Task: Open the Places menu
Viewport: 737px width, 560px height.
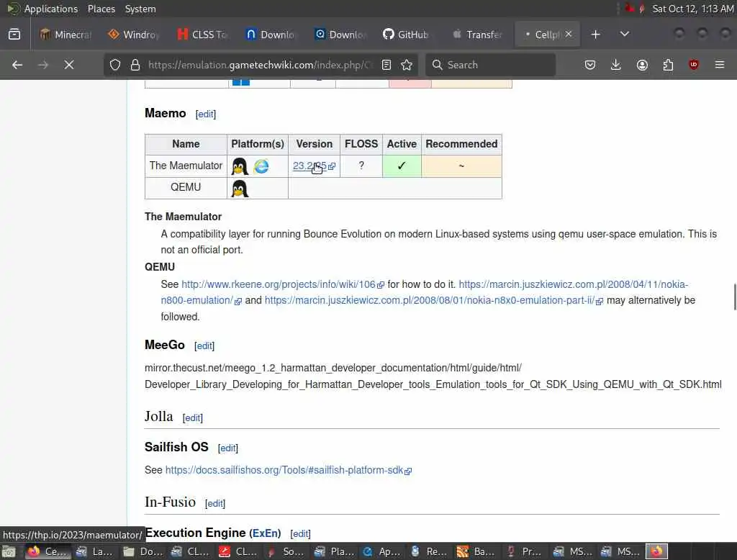Action: coord(101,9)
